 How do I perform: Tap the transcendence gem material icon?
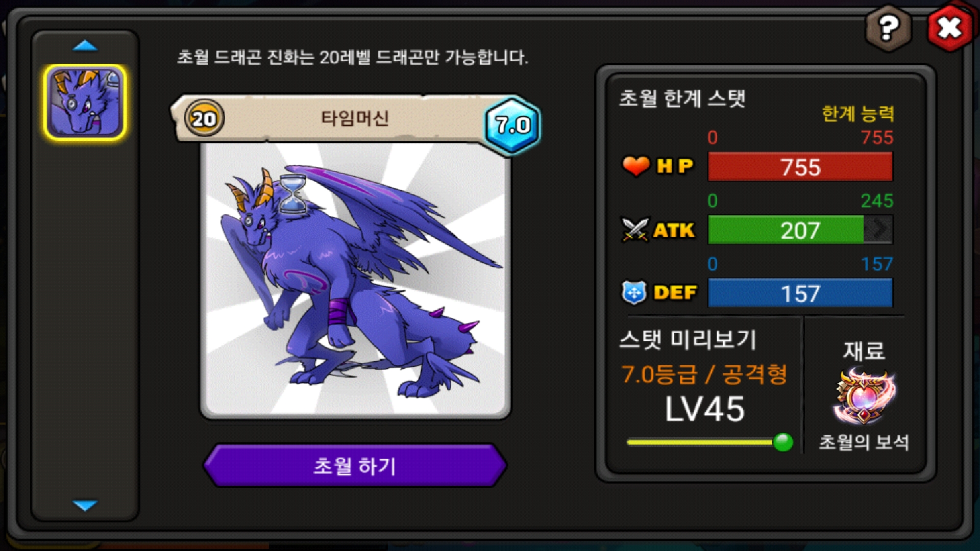point(864,396)
